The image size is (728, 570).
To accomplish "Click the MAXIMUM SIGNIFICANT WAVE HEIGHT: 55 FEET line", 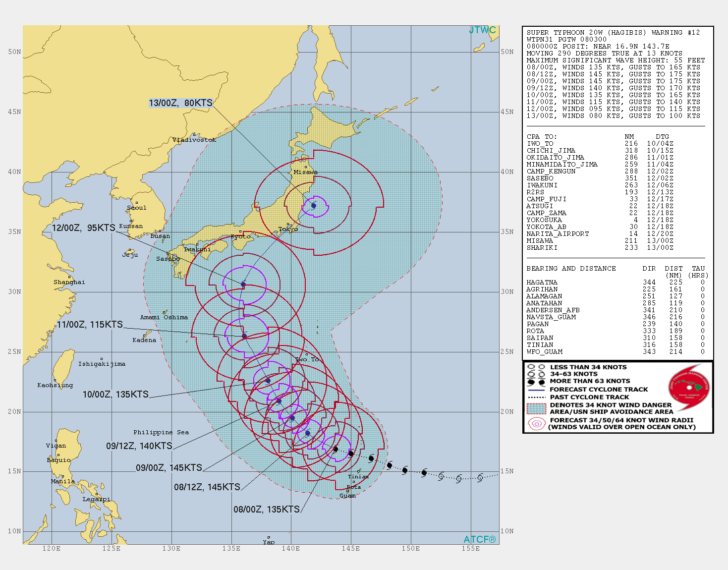I will [x=616, y=60].
